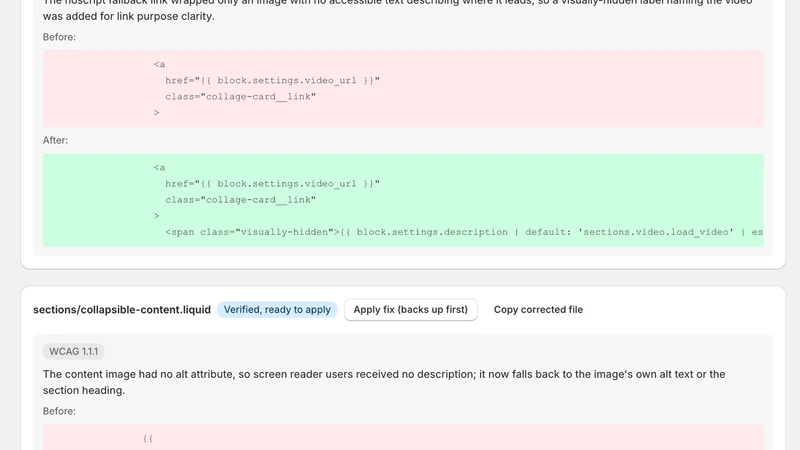Click the red Before code block of the link fix
This screenshot has height=450, width=800.
coord(403,89)
